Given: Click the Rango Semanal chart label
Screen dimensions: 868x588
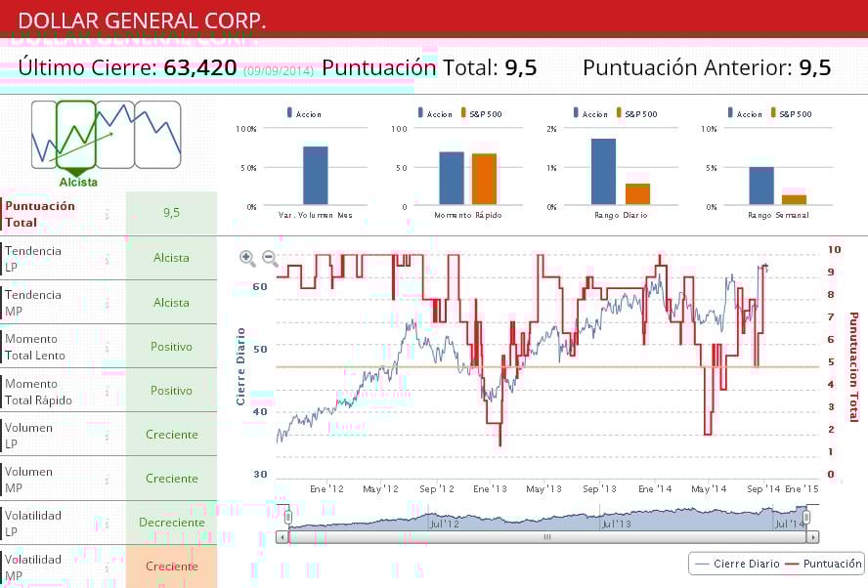Looking at the screenshot, I should [x=778, y=215].
